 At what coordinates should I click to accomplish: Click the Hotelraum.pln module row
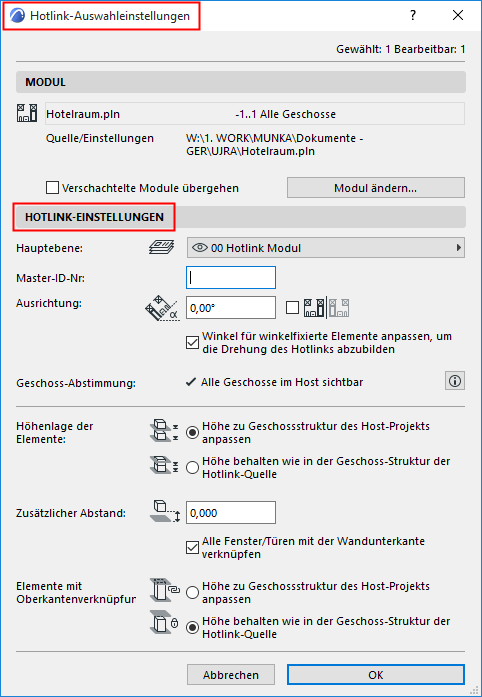pyautogui.click(x=255, y=114)
